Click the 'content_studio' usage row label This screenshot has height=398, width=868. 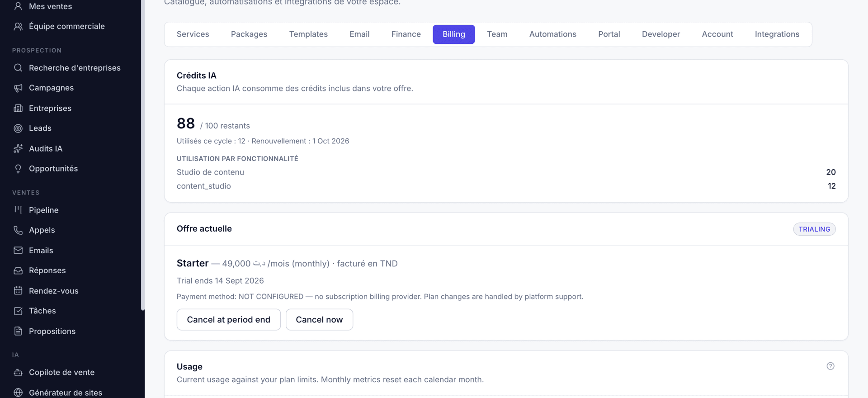(203, 186)
